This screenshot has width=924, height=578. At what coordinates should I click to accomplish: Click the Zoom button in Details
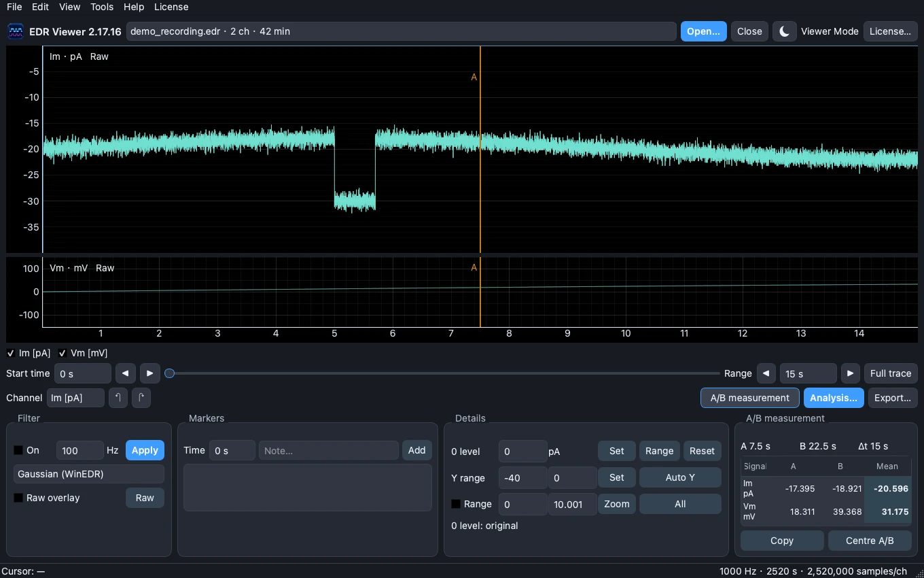617,504
